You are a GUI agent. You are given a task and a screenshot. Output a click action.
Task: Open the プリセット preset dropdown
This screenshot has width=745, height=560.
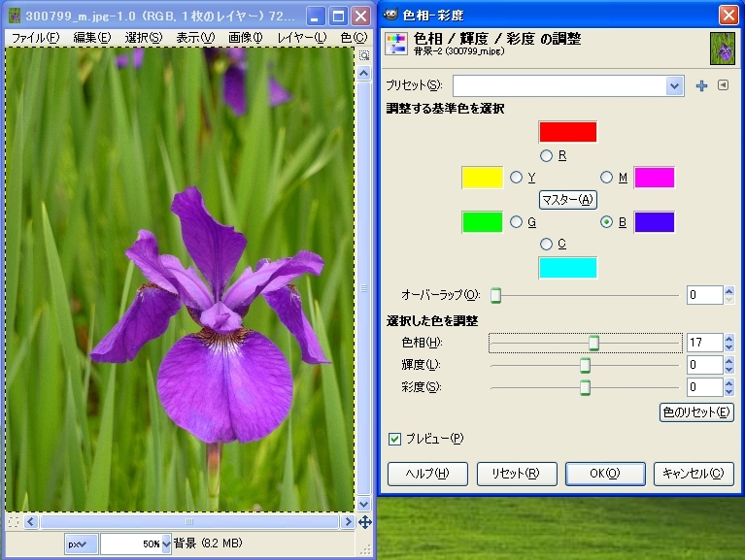tap(674, 86)
